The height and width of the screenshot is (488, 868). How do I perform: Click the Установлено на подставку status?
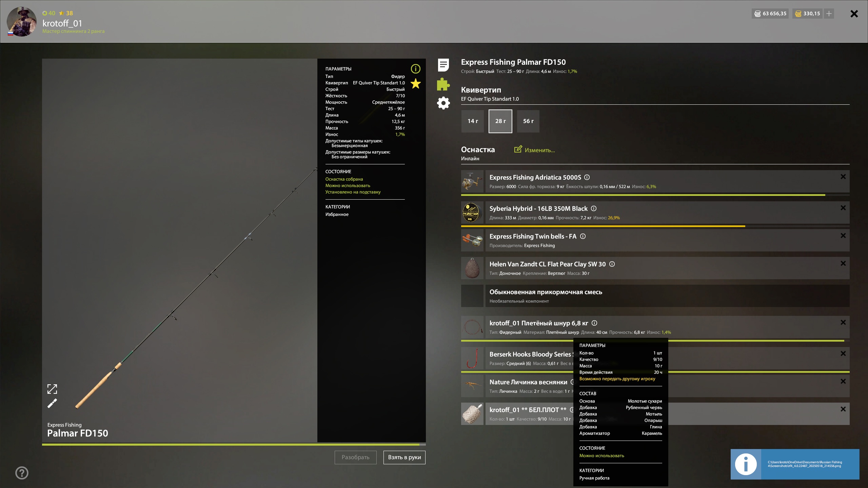pyautogui.click(x=353, y=192)
